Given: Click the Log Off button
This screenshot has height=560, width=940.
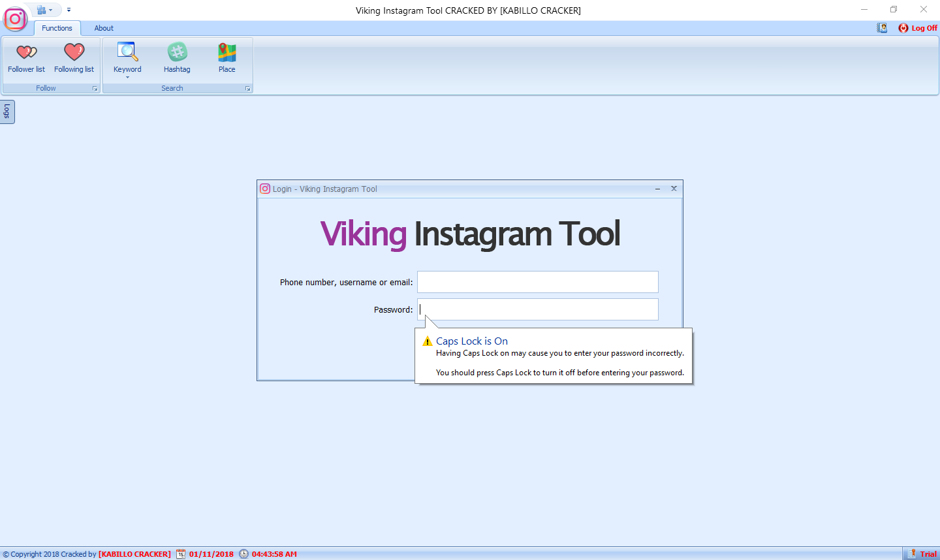Looking at the screenshot, I should 918,28.
